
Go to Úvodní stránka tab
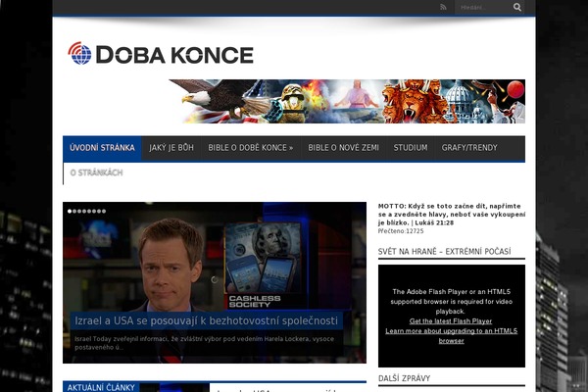(102, 148)
